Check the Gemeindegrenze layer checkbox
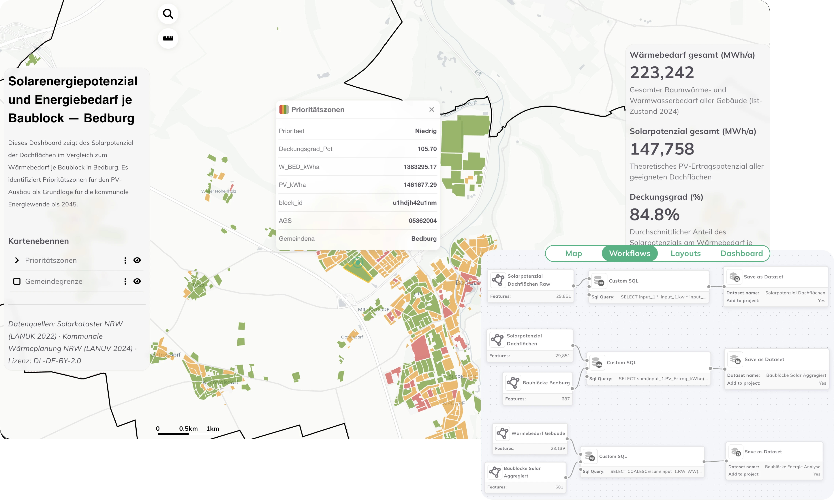The height and width of the screenshot is (504, 834). pyautogui.click(x=17, y=281)
